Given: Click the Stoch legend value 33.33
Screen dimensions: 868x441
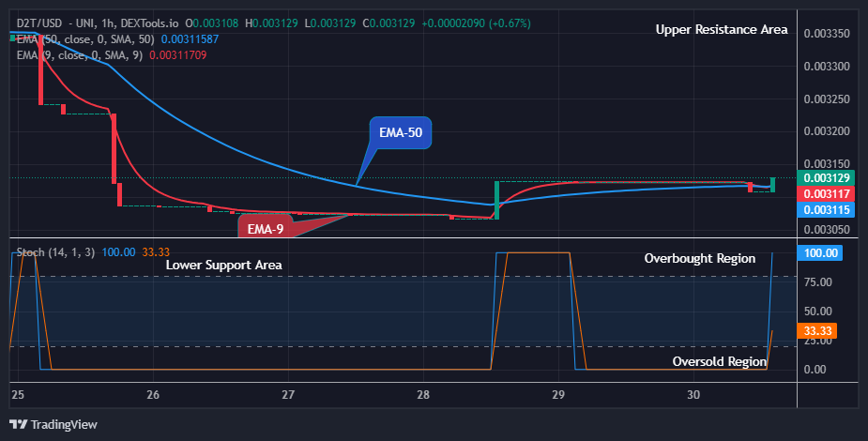Looking at the screenshot, I should coord(156,252).
